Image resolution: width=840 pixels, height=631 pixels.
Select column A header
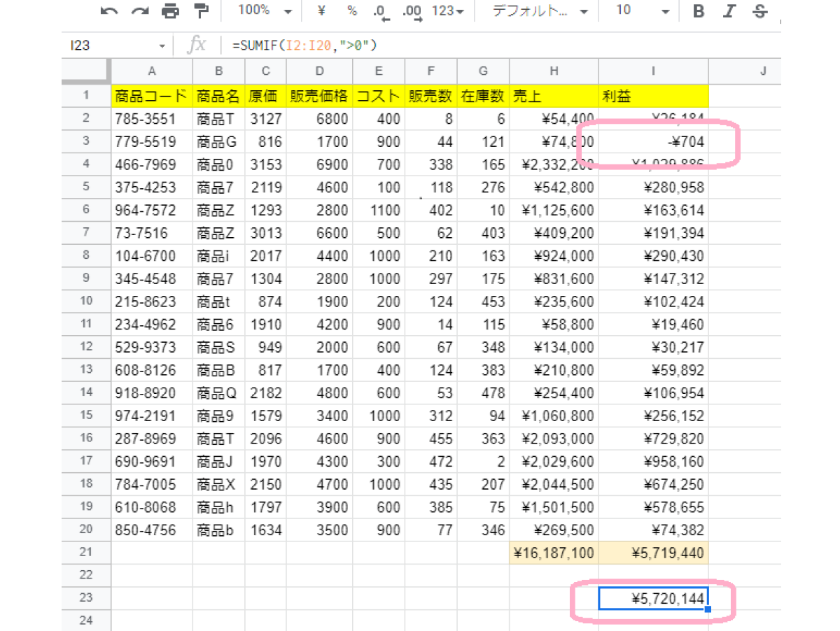(151, 71)
